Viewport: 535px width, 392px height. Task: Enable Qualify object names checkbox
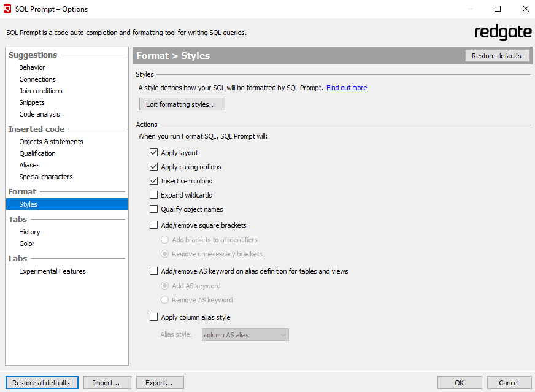click(x=153, y=209)
